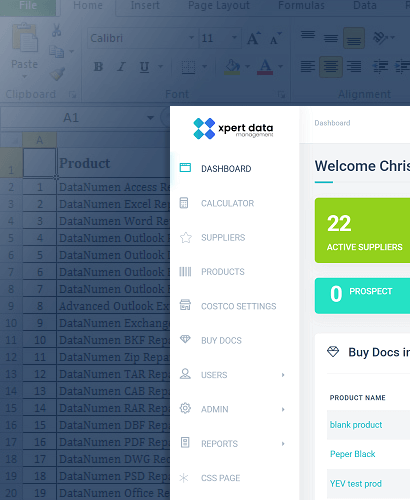Open the Font Color dropdown arrow

point(280,67)
